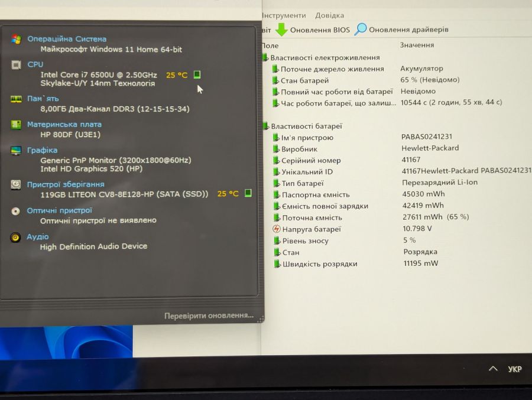Image resolution: width=532 pixels, height=400 pixels.
Task: Open the Інструменти menu
Action: pos(284,15)
